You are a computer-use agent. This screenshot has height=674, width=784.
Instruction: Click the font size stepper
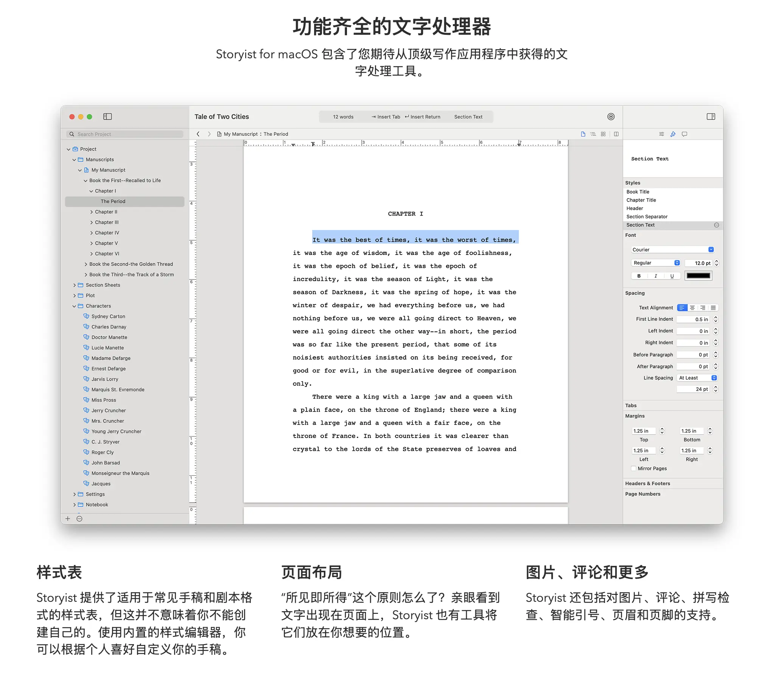(716, 263)
